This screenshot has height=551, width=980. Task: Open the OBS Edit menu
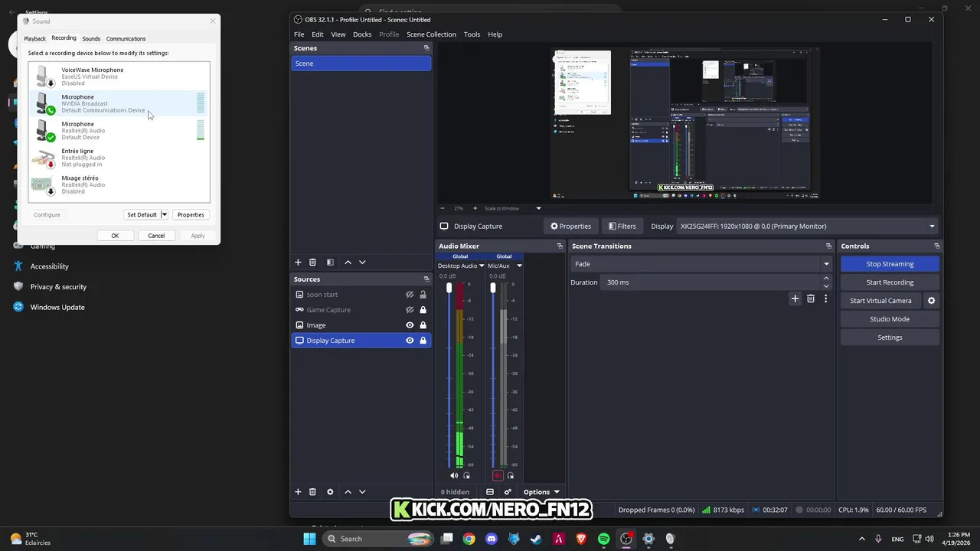[x=317, y=34]
